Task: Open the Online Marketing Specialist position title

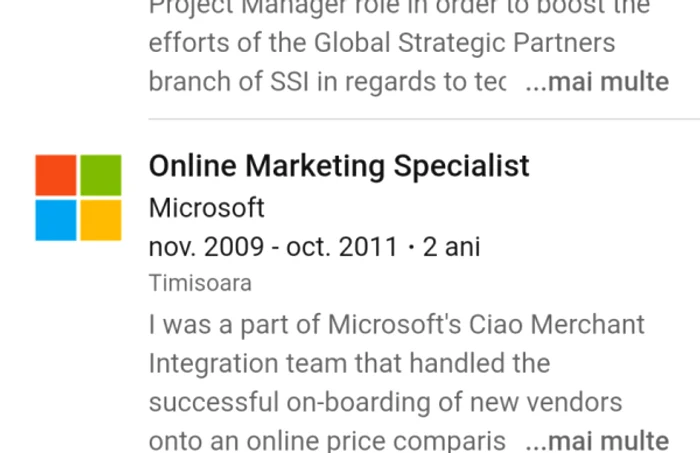Action: [339, 166]
